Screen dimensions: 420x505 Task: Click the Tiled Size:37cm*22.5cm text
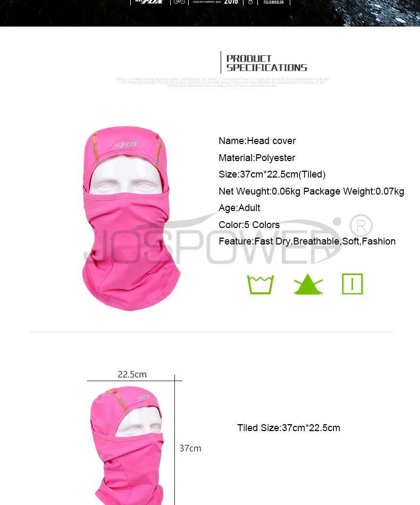[289, 428]
